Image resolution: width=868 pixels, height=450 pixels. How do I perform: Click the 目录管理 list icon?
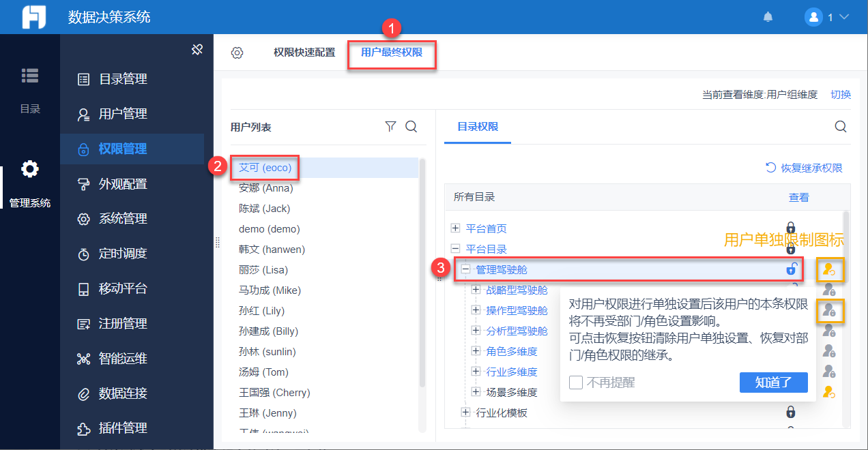point(83,79)
